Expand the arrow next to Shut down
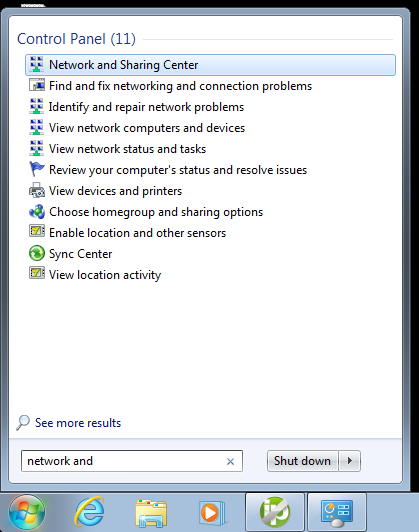419x532 pixels. pos(349,461)
